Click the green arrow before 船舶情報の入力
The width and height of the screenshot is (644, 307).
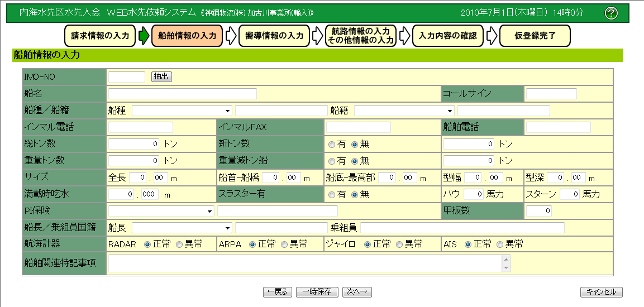pos(144,36)
